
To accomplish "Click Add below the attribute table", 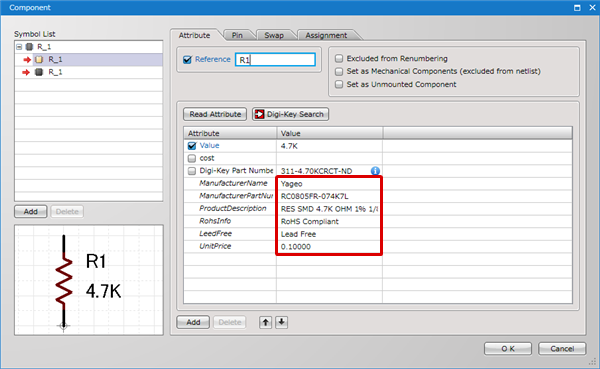I will [193, 322].
